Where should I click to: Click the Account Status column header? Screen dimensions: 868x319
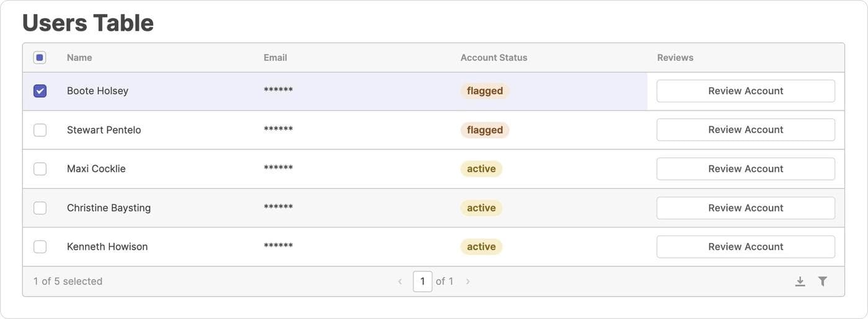pyautogui.click(x=494, y=58)
